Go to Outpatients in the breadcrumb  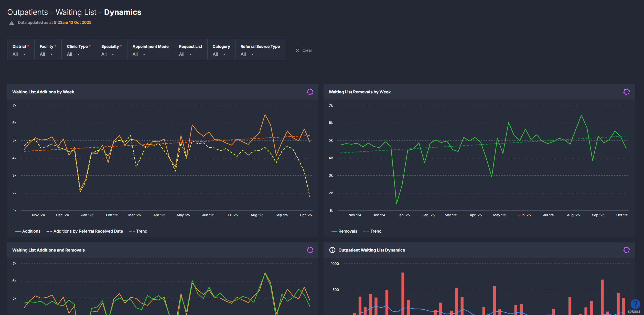click(x=27, y=12)
